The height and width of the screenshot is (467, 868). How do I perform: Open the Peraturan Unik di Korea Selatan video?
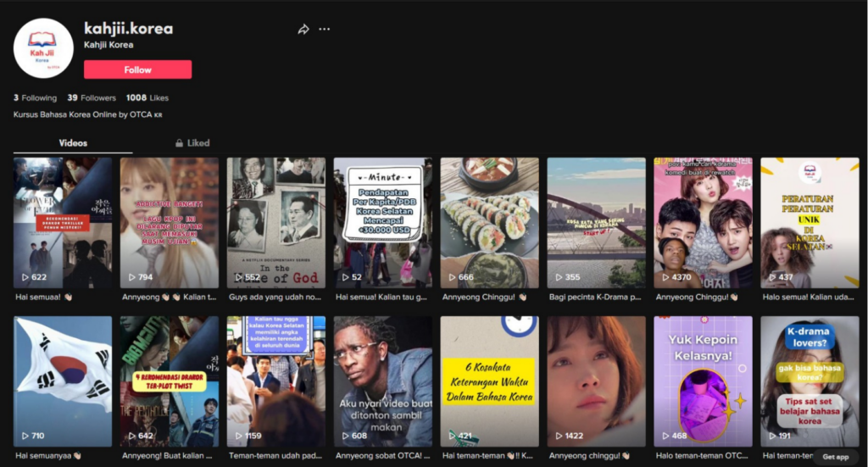click(x=810, y=222)
